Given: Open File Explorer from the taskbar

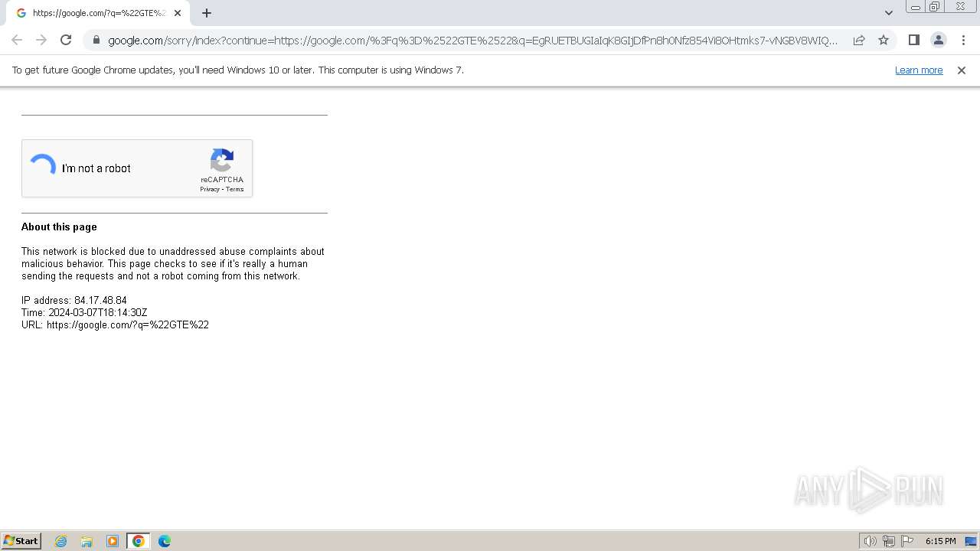Looking at the screenshot, I should click(x=87, y=541).
